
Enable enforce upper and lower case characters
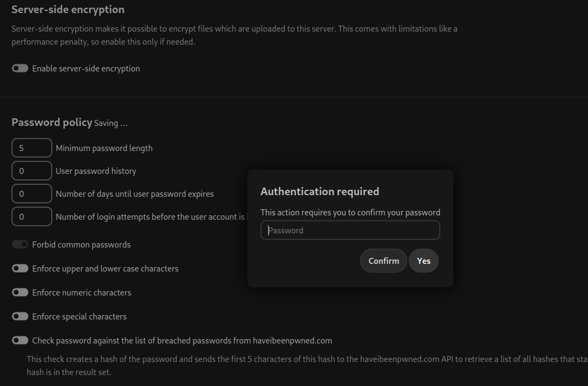click(20, 268)
